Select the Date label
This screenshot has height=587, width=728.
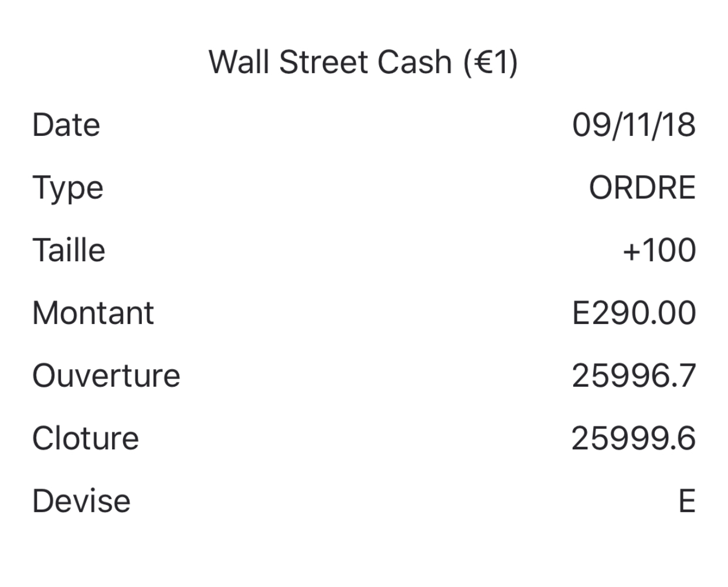point(66,125)
